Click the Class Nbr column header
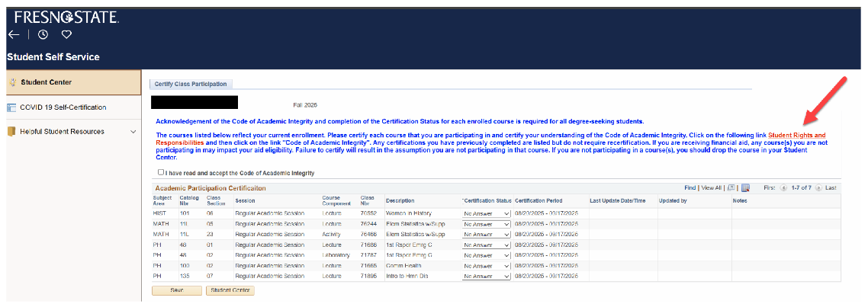Image resolution: width=868 pixels, height=304 pixels. point(368,200)
